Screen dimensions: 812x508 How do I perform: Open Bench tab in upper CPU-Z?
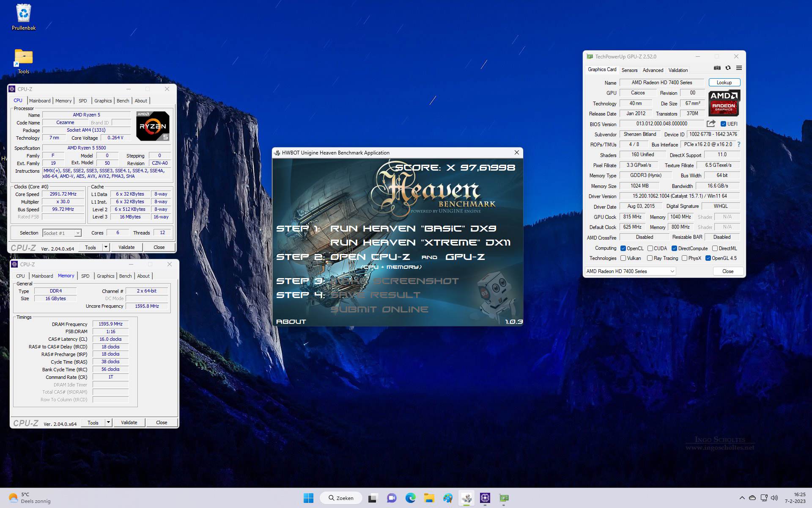point(123,101)
